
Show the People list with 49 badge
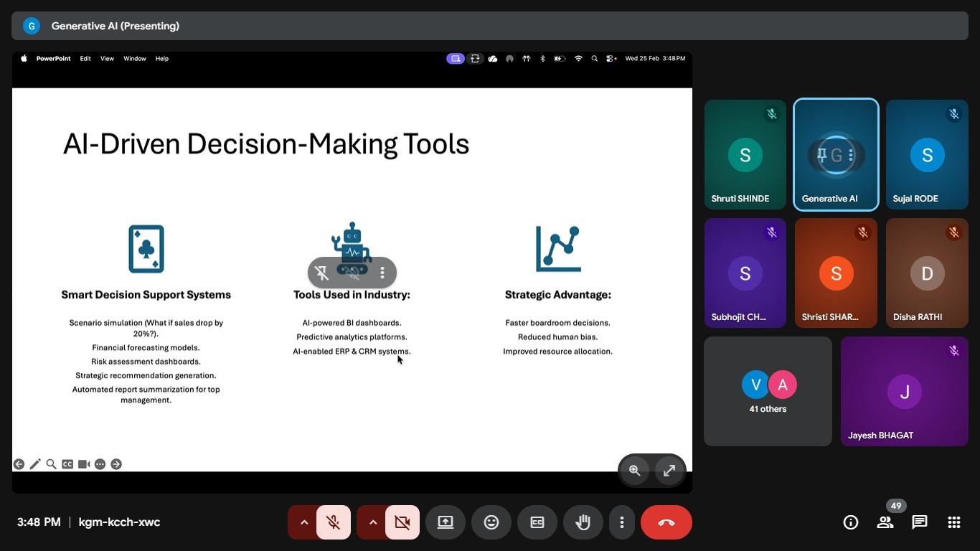coord(885,522)
